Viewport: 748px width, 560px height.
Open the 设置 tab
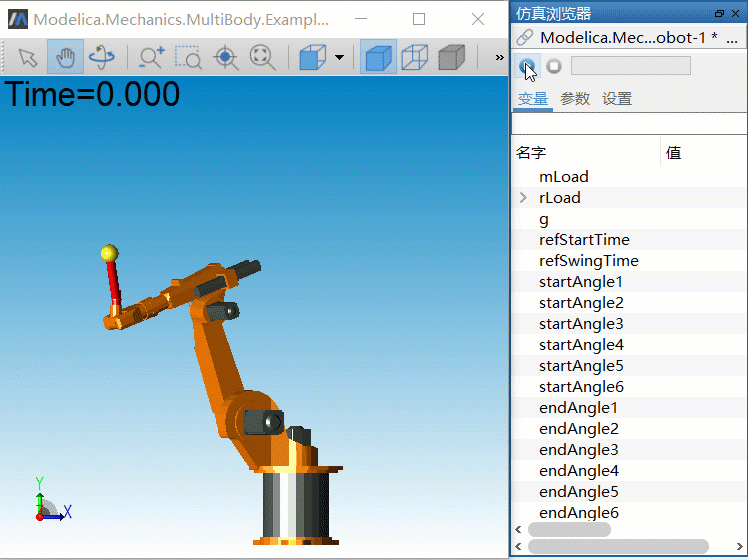click(x=617, y=99)
